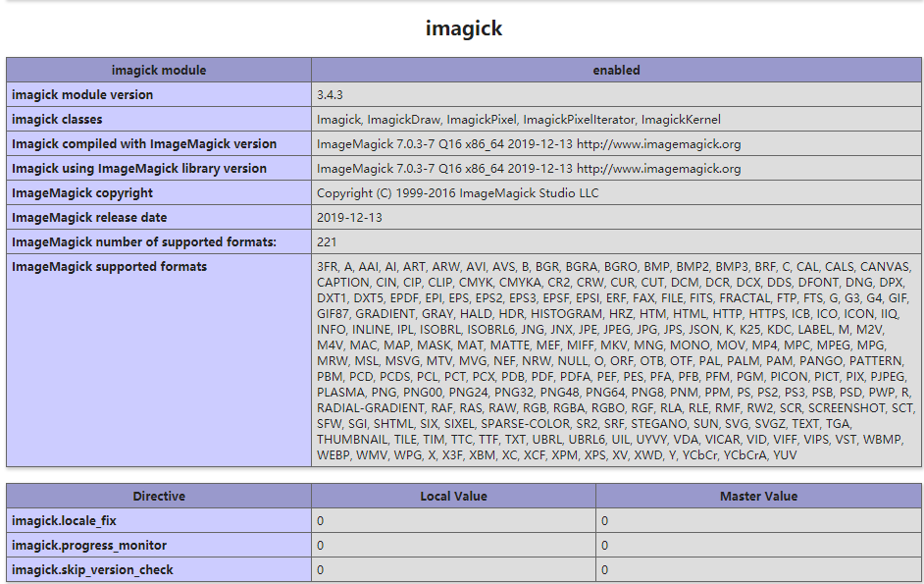Viewport: 924px width, 584px height.
Task: Select the "Directive" column header
Action: pyautogui.click(x=159, y=496)
